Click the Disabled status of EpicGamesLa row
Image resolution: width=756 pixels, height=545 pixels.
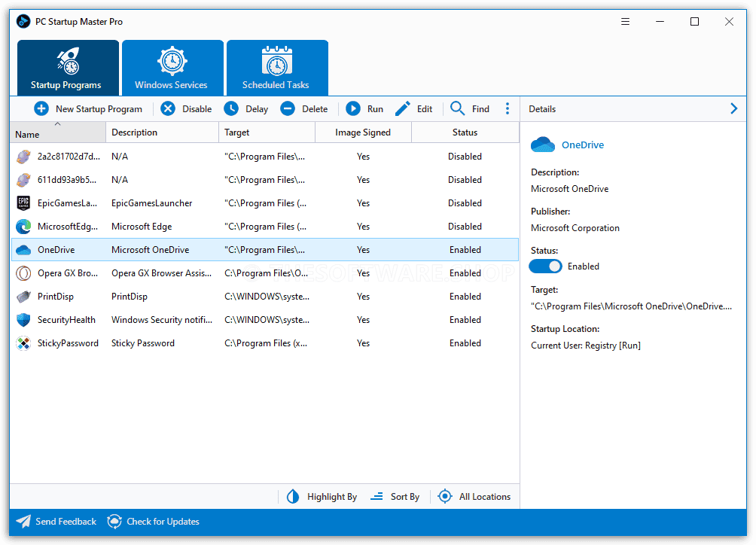click(x=465, y=203)
